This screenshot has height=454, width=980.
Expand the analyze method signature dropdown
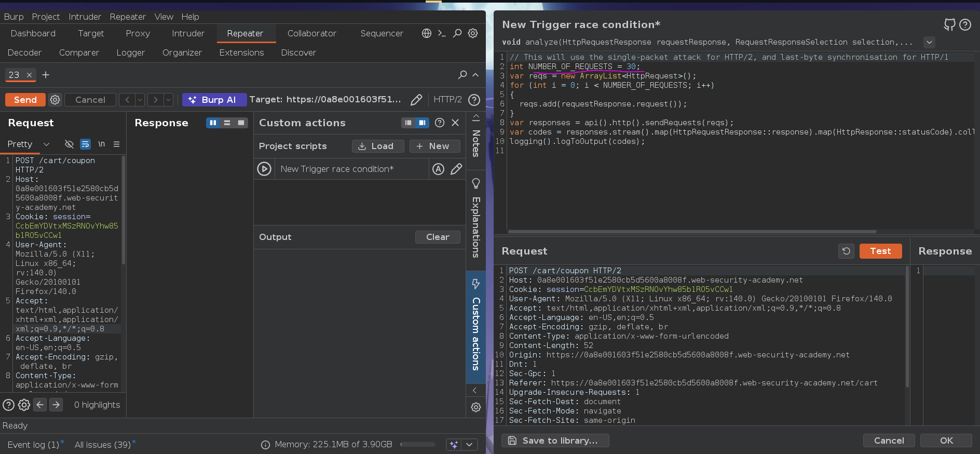(929, 42)
